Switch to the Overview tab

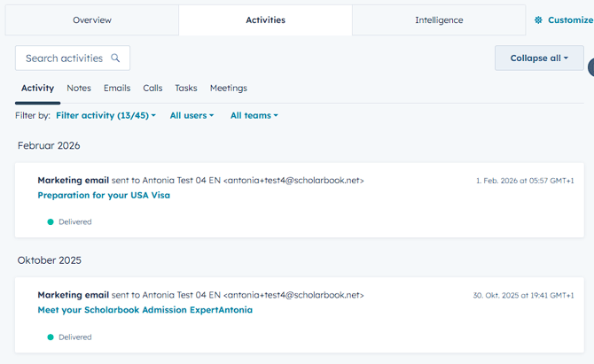(92, 20)
